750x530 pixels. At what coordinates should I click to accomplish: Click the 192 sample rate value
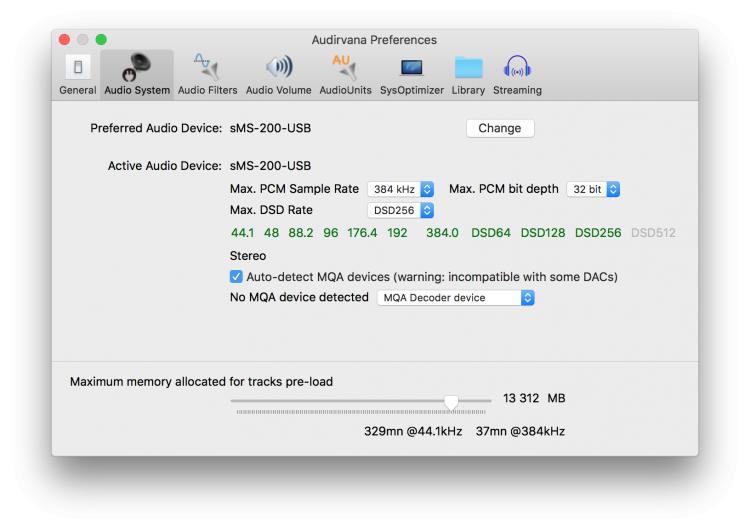tap(397, 233)
